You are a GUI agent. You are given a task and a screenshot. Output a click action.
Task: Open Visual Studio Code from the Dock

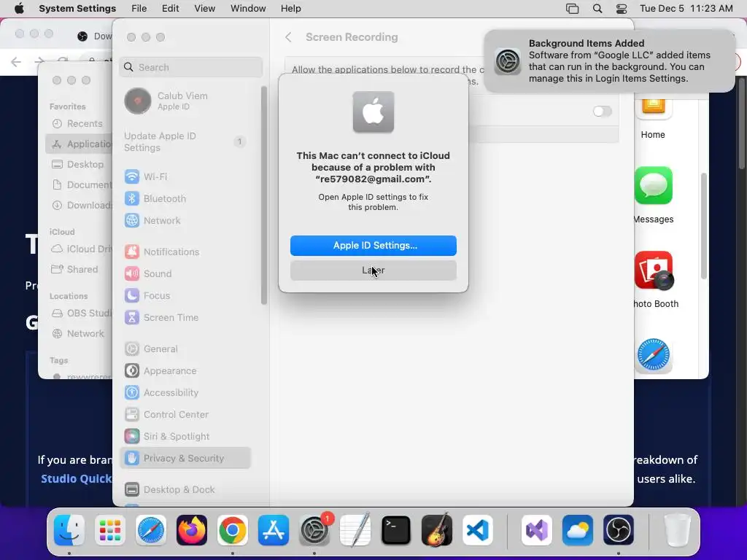pyautogui.click(x=478, y=529)
